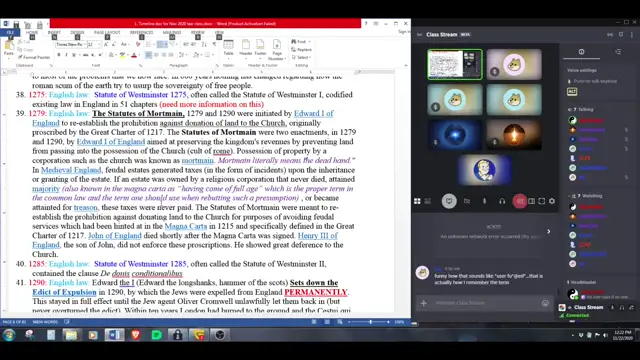The width and height of the screenshot is (640, 360).
Task: Follow the 'Edict of Expulsion' link
Action: pyautogui.click(x=64, y=292)
